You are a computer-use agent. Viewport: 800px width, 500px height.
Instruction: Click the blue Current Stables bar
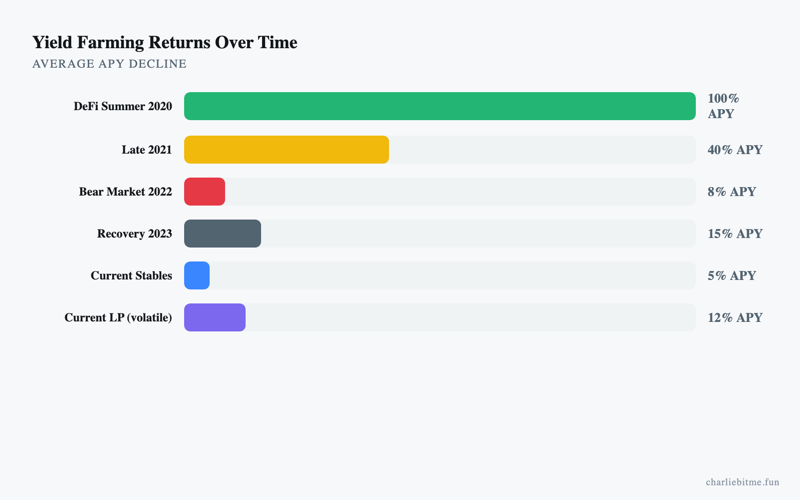pyautogui.click(x=197, y=276)
